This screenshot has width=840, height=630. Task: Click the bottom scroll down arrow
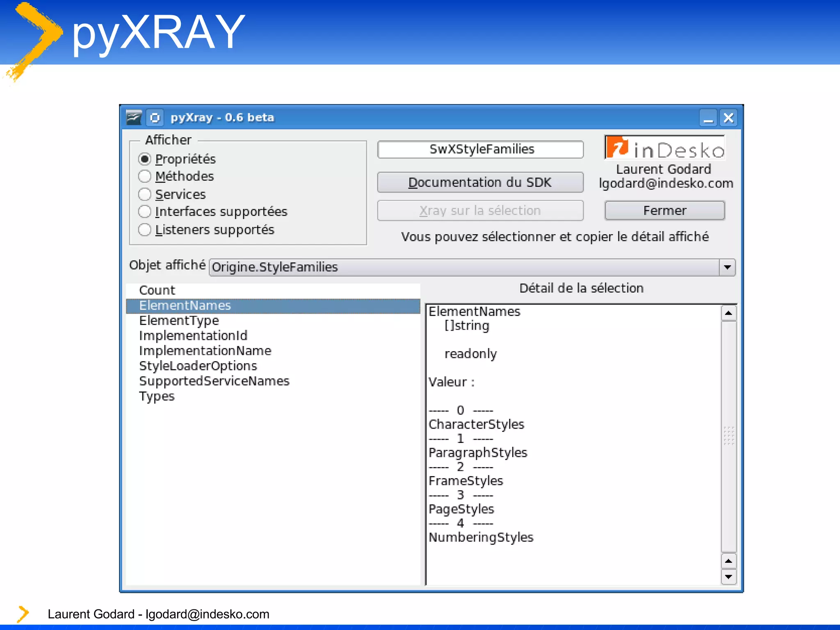tap(729, 577)
